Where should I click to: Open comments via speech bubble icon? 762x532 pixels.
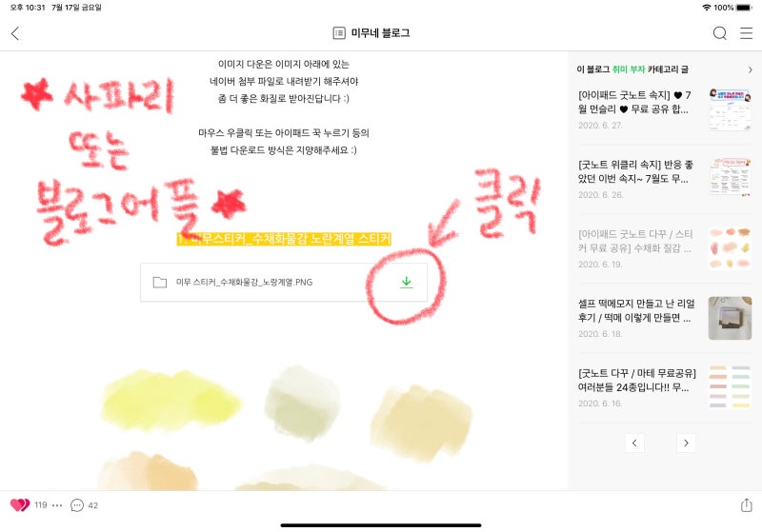[77, 505]
